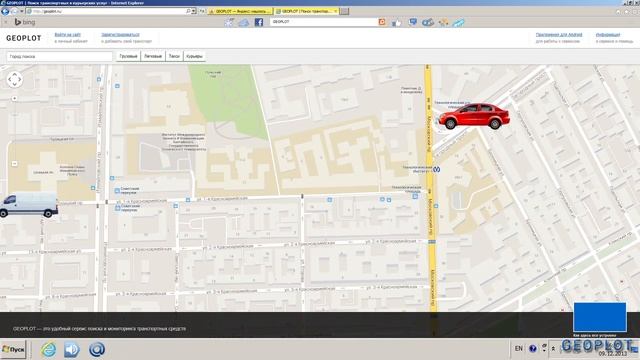Click the Войти на сайт login link
Image resolution: width=640 pixels, height=360 pixels.
click(x=68, y=35)
